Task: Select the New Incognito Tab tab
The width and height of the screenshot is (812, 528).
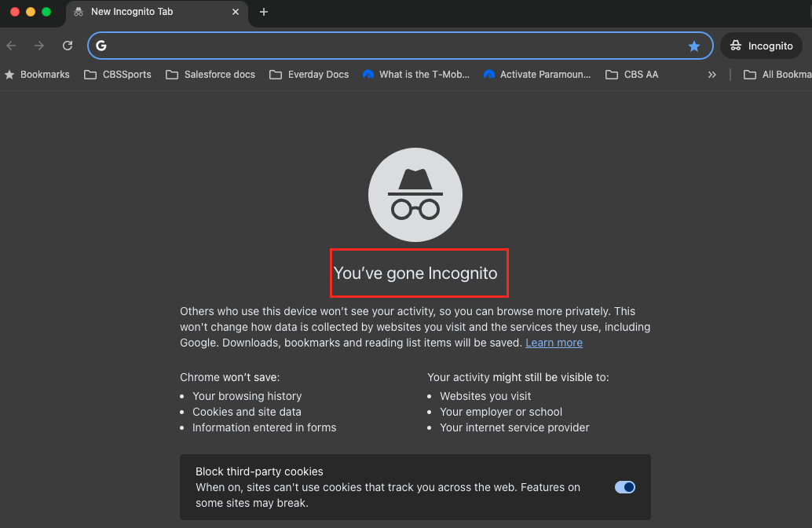Action: coord(157,12)
